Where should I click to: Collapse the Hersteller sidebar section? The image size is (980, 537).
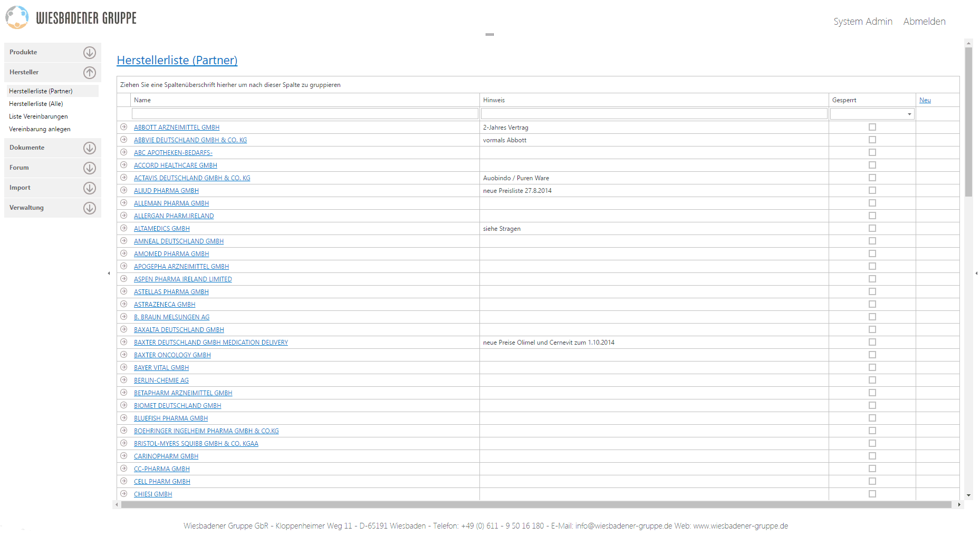tap(90, 72)
